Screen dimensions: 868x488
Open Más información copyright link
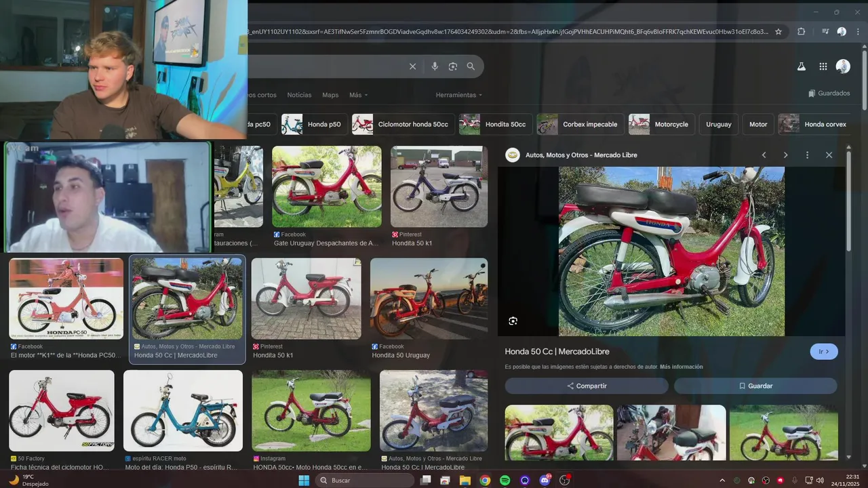[x=681, y=367]
